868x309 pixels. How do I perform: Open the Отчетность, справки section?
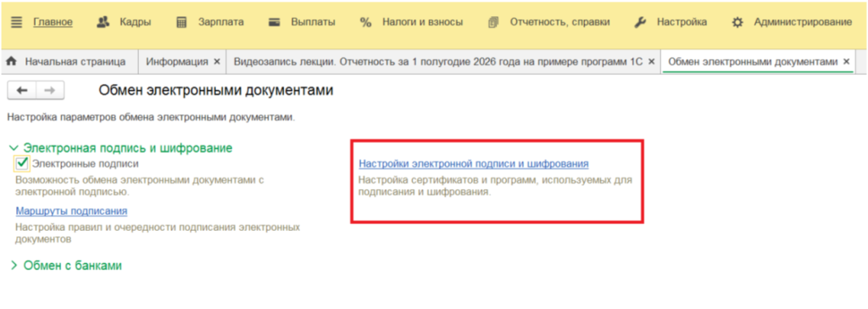559,22
